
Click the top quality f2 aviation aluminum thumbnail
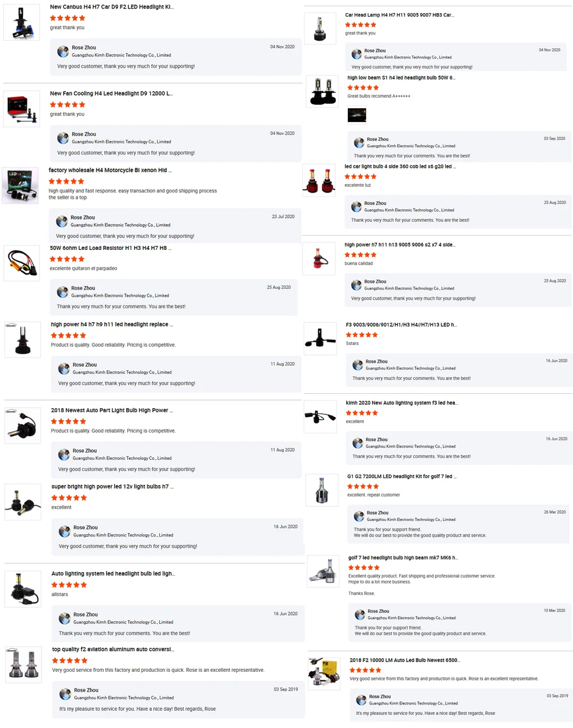coord(23,665)
